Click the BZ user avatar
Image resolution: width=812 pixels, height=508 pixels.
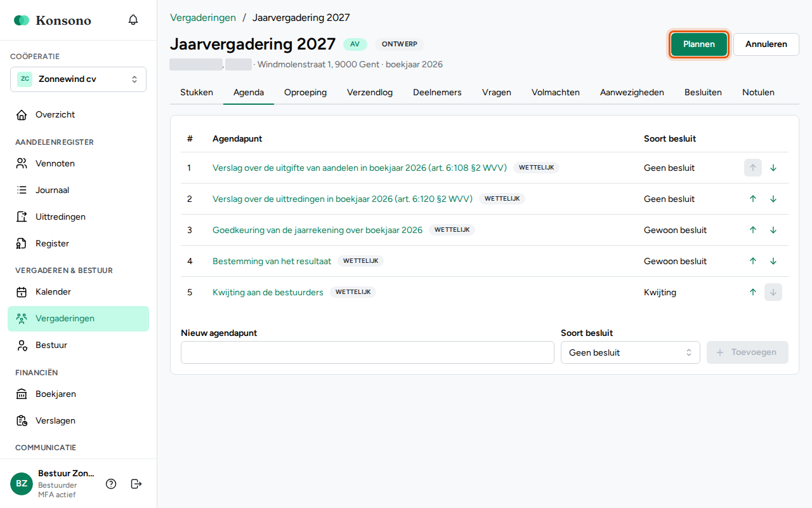click(x=22, y=484)
